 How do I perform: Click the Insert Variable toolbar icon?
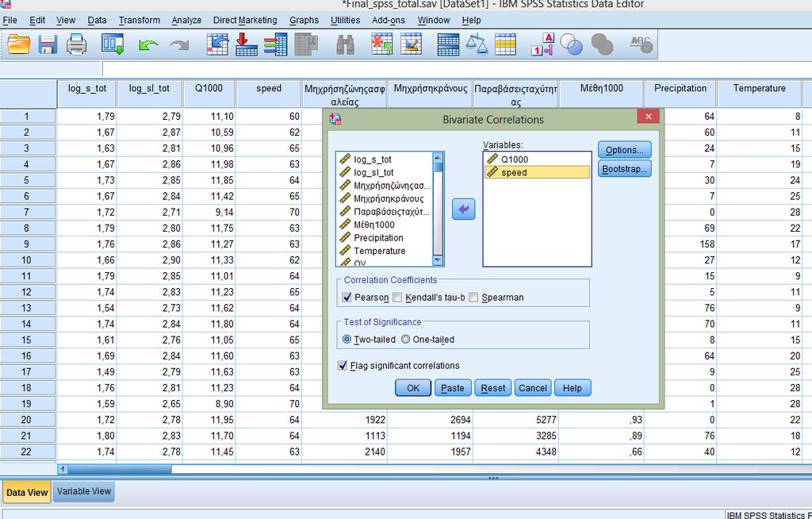412,44
